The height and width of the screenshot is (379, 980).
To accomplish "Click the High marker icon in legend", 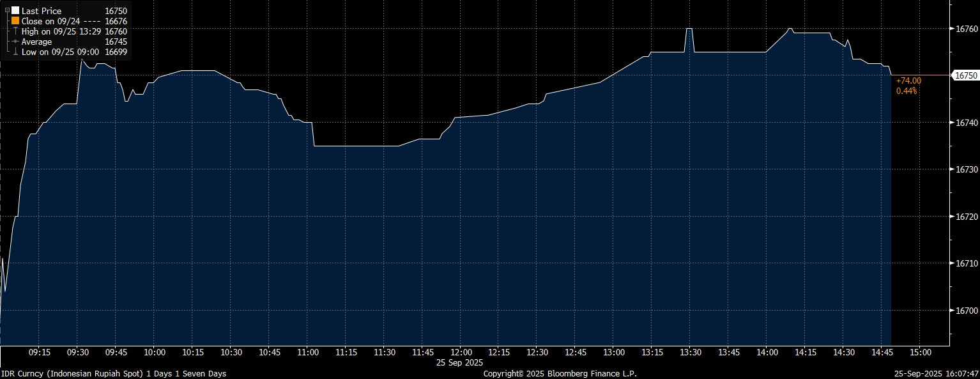I will 15,31.
